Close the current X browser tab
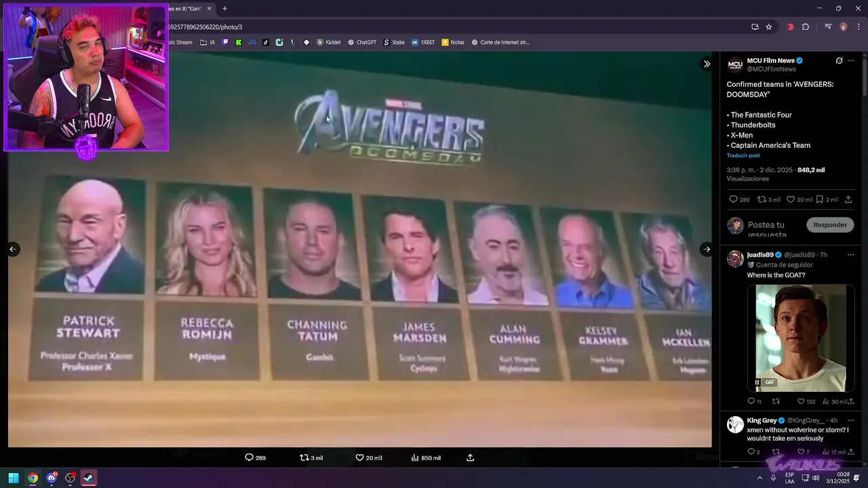Image resolution: width=868 pixels, height=488 pixels. point(209,8)
